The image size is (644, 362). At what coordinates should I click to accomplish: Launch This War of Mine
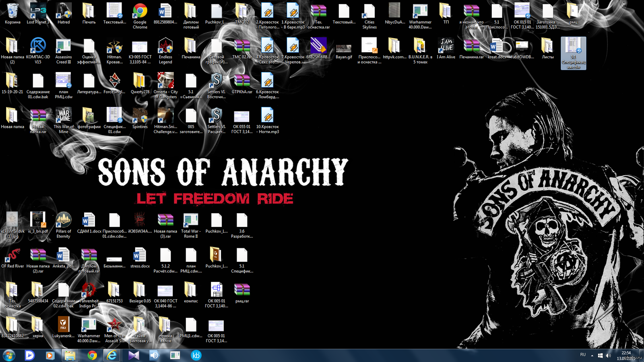tap(64, 116)
